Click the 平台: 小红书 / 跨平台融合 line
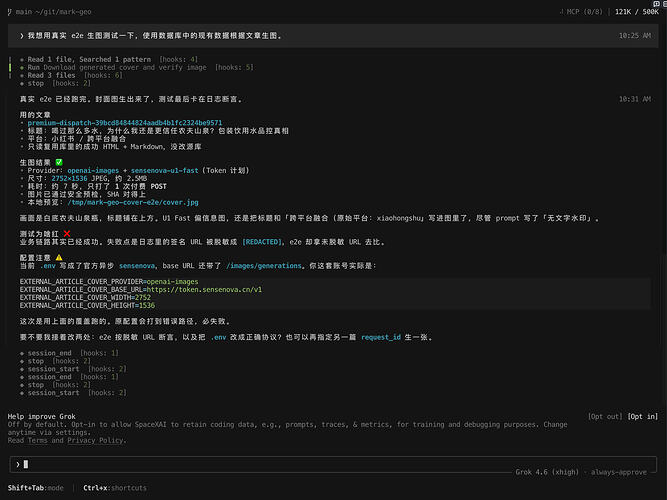 (x=77, y=139)
